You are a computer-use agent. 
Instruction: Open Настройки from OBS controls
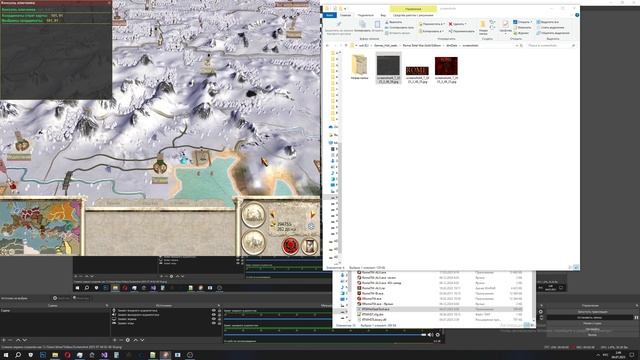(x=592, y=329)
